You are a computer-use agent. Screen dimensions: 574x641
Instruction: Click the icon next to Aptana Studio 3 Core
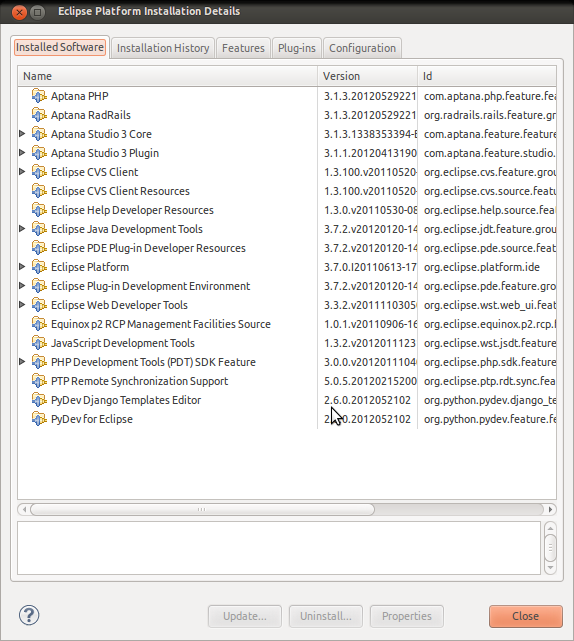click(x=39, y=134)
